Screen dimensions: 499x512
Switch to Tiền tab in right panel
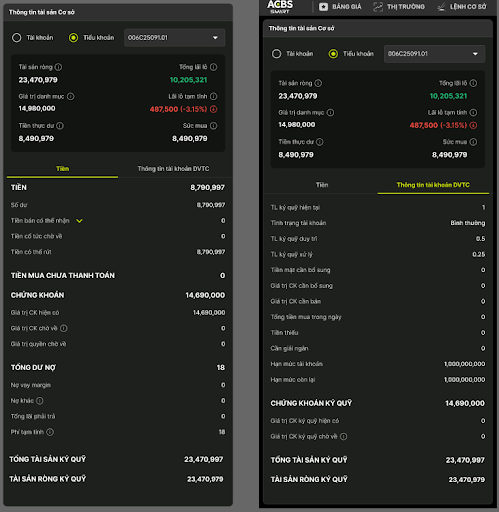[x=322, y=185]
